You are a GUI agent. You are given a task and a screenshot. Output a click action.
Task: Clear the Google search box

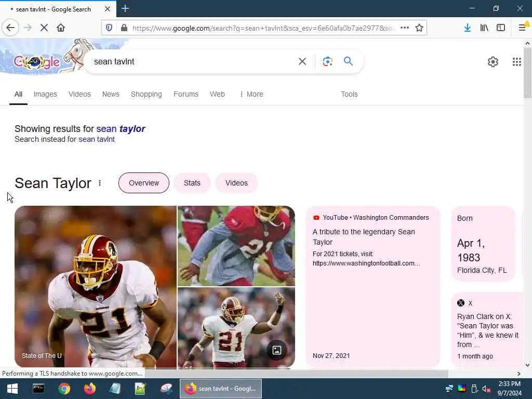[x=302, y=61]
